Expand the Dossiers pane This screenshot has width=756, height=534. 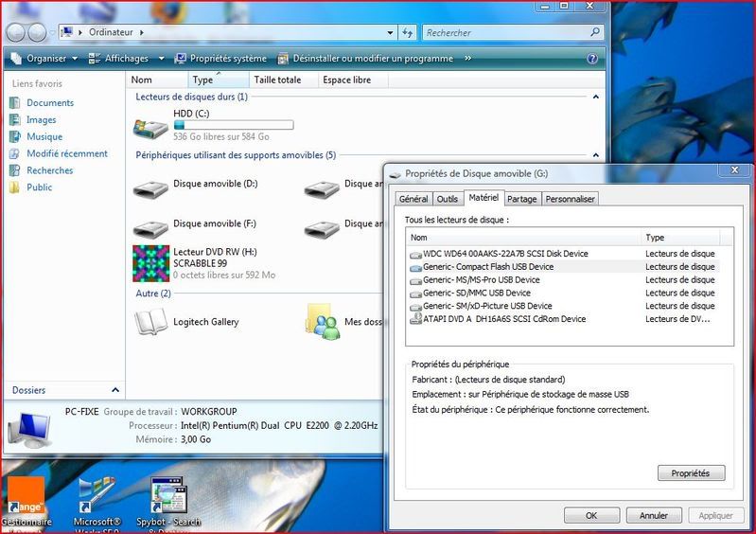point(115,390)
